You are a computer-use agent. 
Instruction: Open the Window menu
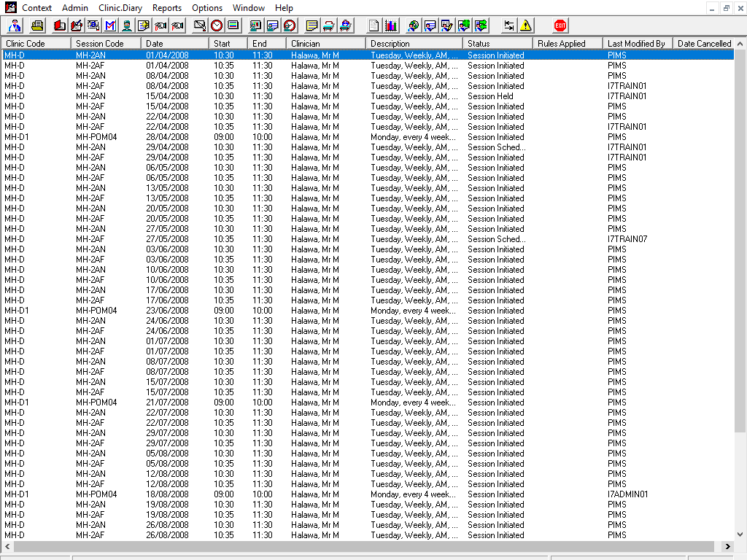coord(248,7)
